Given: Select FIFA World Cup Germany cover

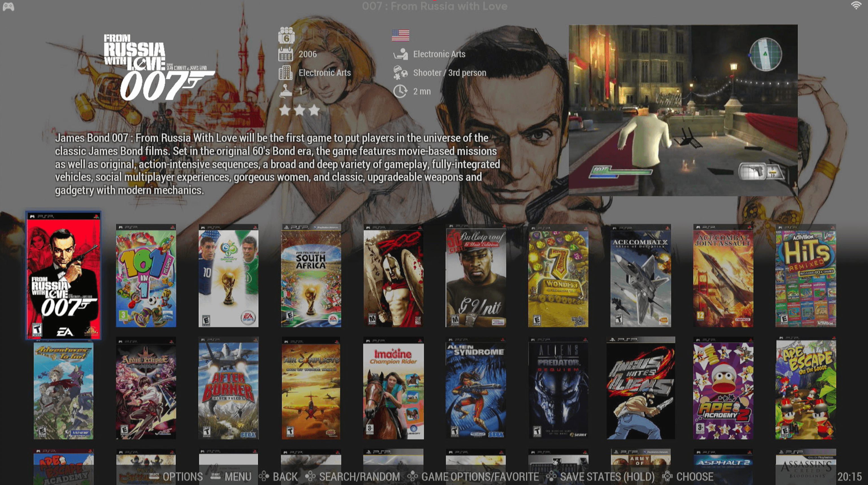Looking at the screenshot, I should [x=228, y=275].
